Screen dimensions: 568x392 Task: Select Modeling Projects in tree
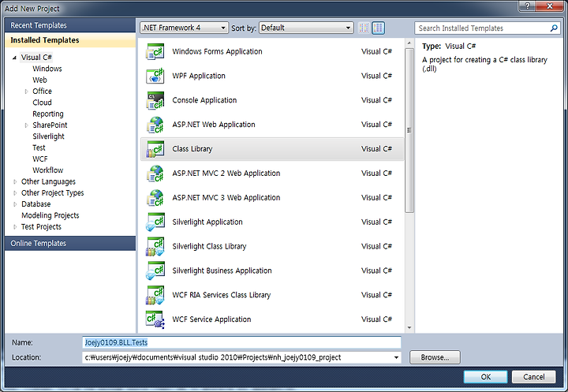pos(50,215)
